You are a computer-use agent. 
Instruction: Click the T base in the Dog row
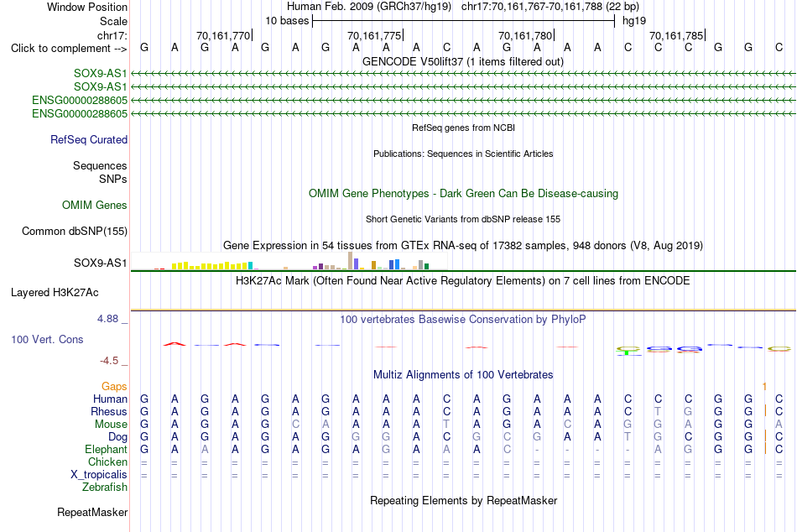tap(628, 437)
